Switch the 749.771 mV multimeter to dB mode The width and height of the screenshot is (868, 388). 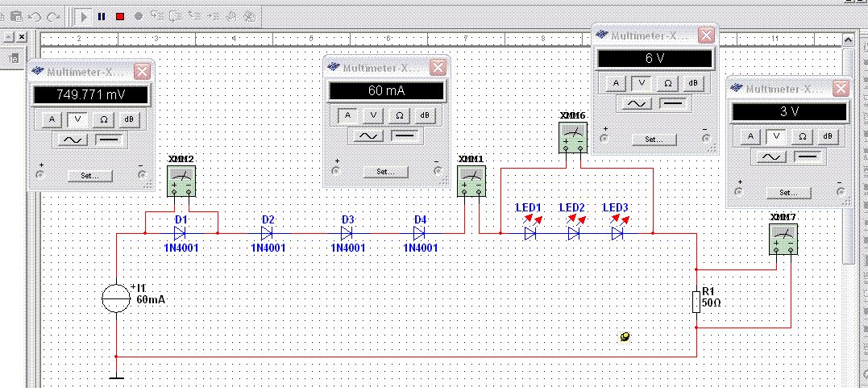[x=131, y=119]
